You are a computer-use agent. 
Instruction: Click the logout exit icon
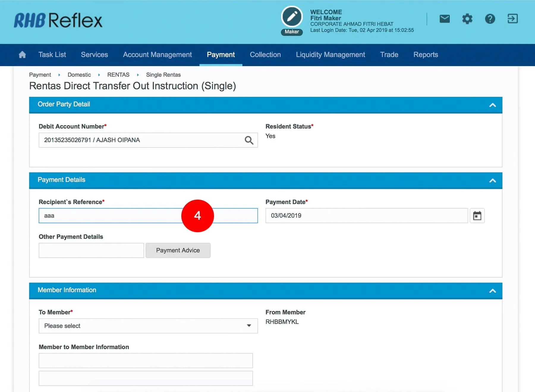512,19
